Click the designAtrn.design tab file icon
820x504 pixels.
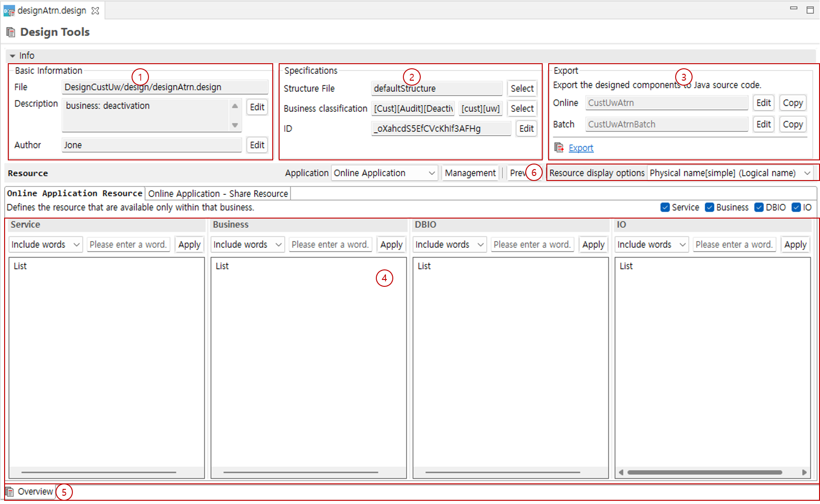pos(8,10)
